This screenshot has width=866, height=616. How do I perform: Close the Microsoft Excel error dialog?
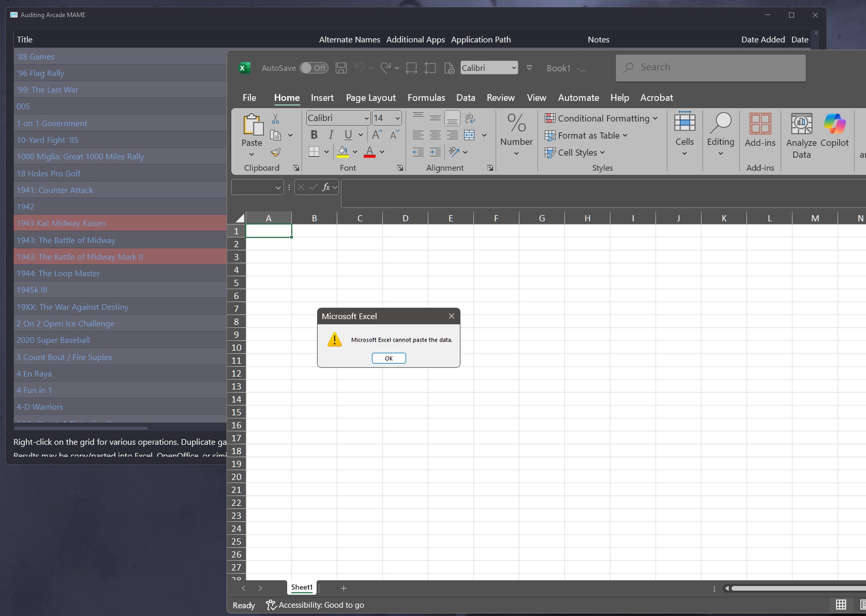tap(451, 316)
